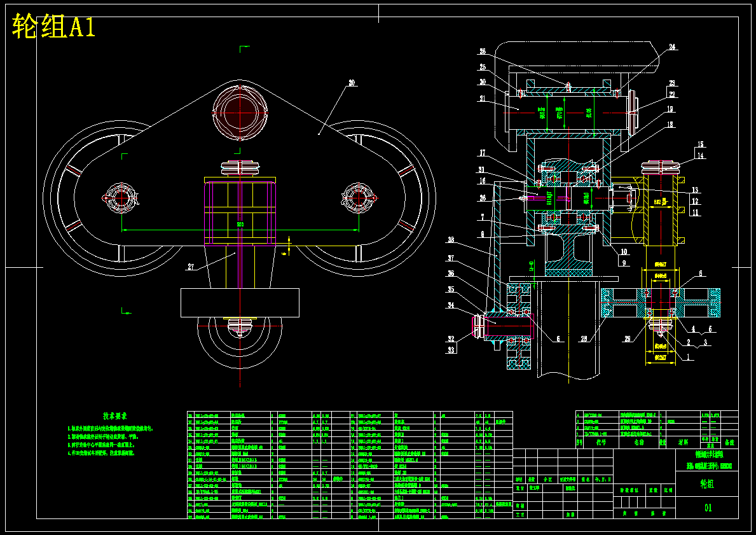Click part label "36" in the section view
Image resolution: width=756 pixels, height=535 pixels.
click(451, 274)
